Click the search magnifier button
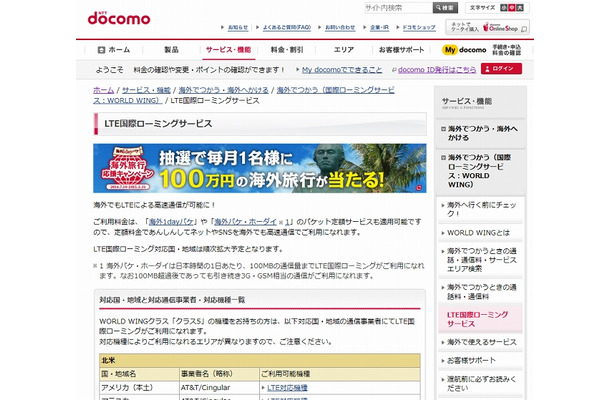The image size is (610, 400). pos(445,7)
